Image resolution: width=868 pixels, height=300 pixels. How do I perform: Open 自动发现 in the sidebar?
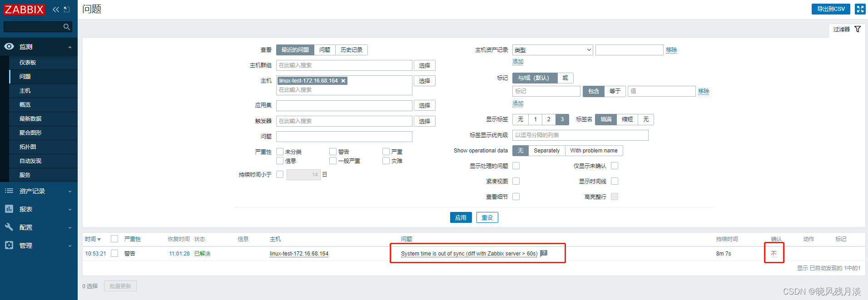[x=30, y=161]
